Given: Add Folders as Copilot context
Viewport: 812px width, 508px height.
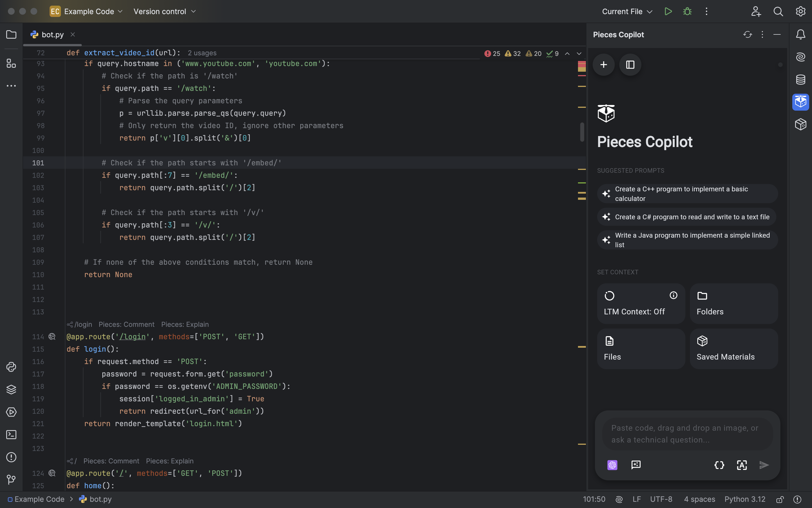Looking at the screenshot, I should (x=734, y=304).
